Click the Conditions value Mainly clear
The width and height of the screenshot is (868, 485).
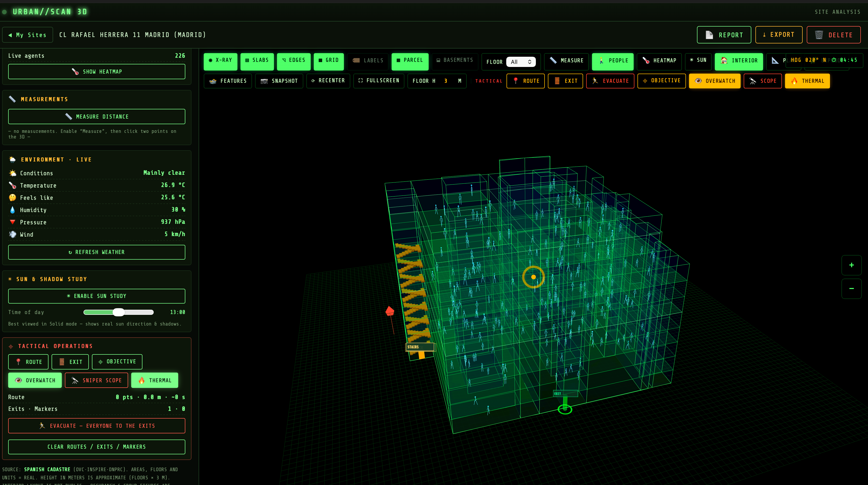(164, 173)
